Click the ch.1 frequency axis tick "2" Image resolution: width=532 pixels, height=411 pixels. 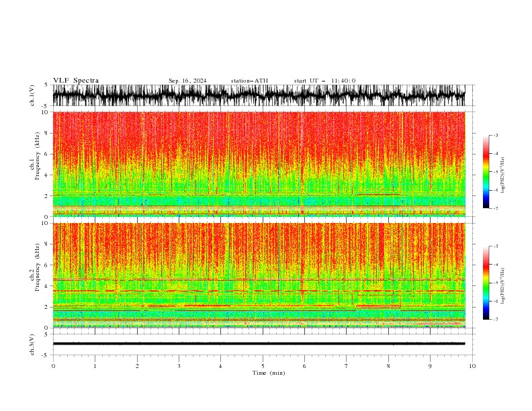[x=46, y=196]
